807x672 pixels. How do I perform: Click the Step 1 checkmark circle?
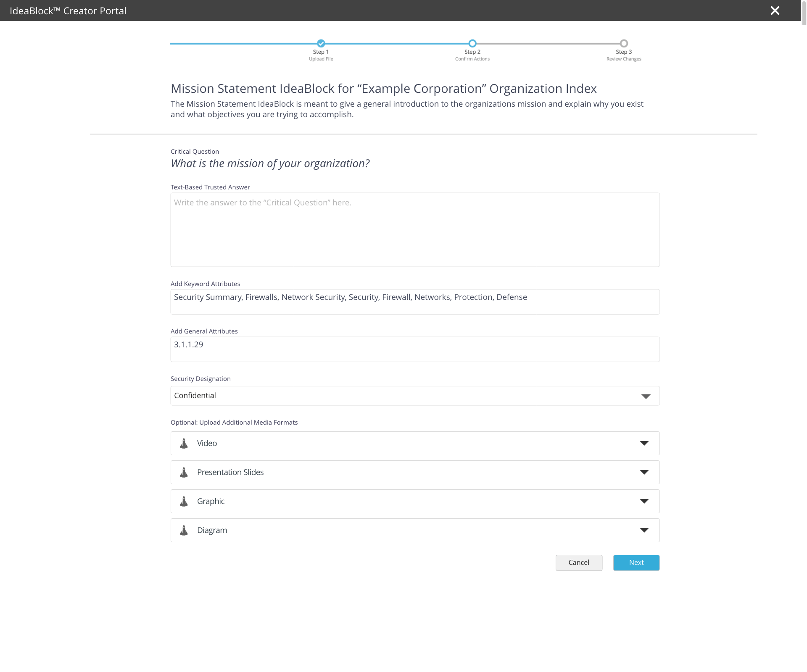coord(321,43)
